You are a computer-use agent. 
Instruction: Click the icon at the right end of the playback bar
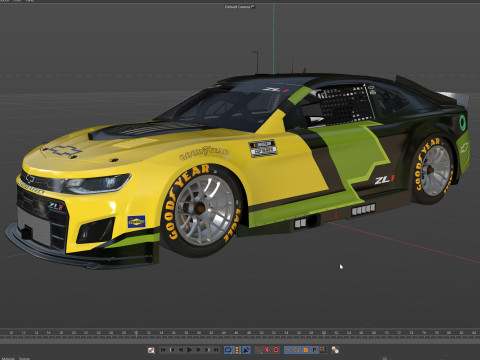coord(335,350)
